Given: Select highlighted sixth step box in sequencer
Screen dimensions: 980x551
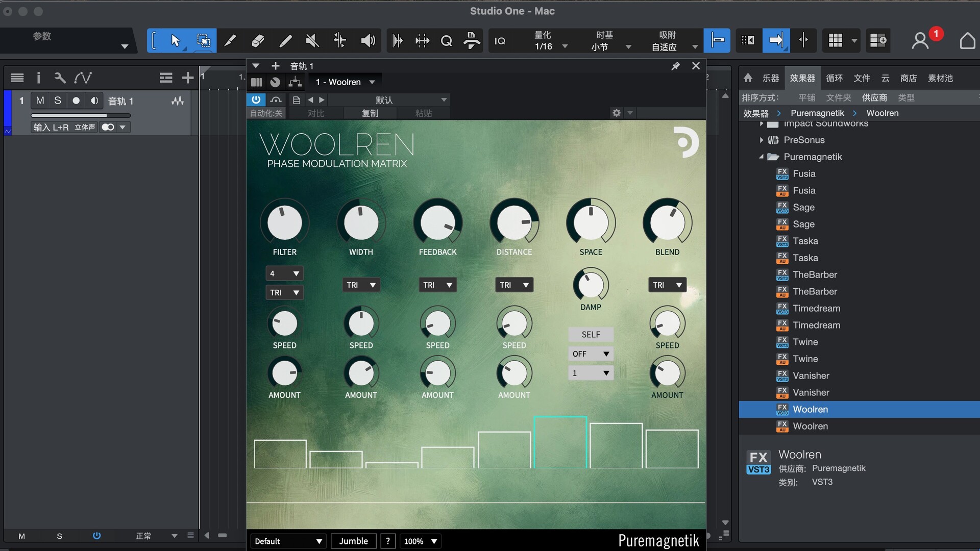Looking at the screenshot, I should (560, 442).
